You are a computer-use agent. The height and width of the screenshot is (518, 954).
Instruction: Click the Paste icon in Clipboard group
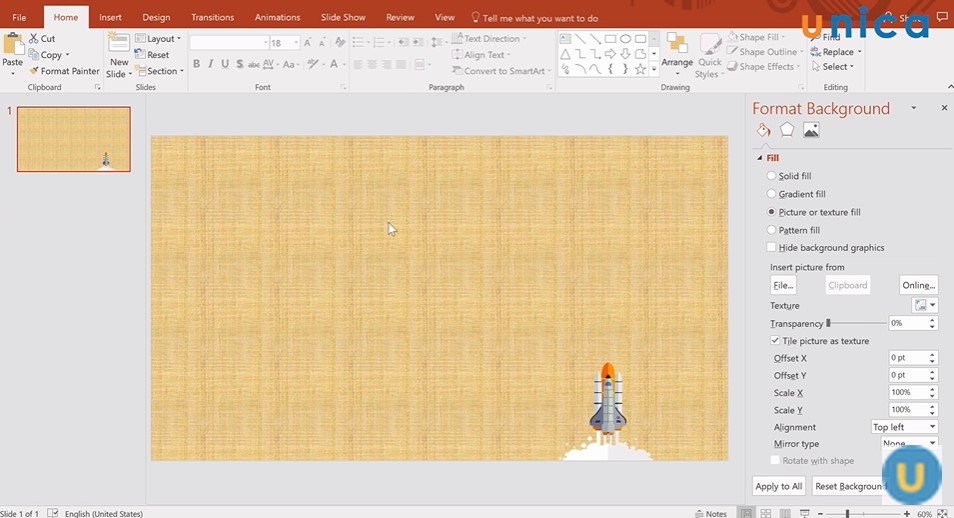point(13,46)
